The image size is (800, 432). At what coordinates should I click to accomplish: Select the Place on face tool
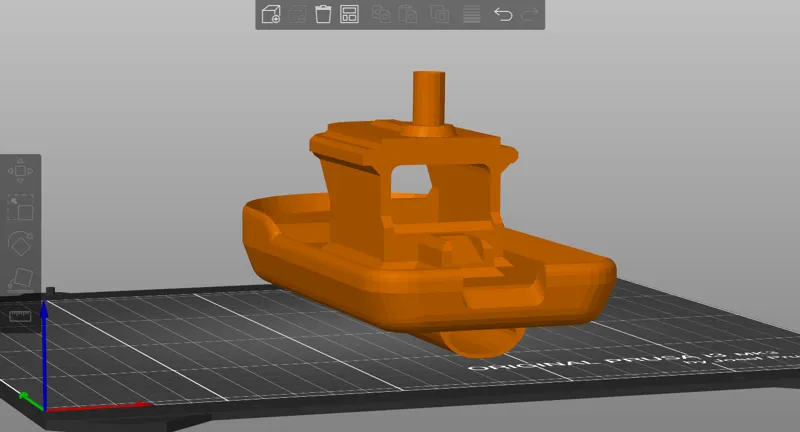point(20,279)
